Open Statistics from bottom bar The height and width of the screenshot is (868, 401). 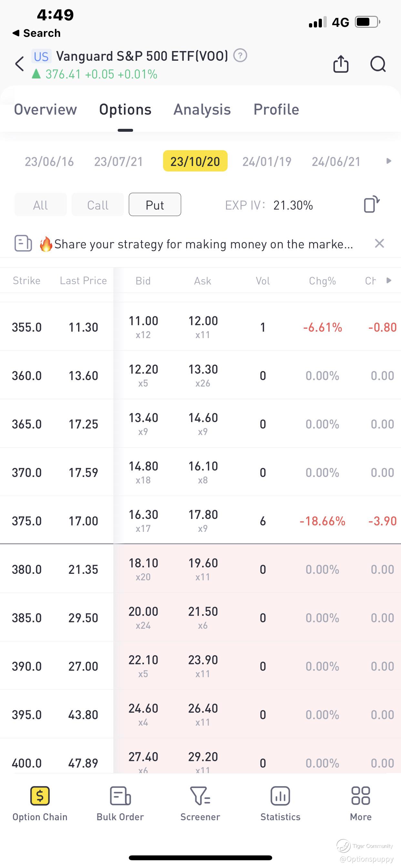coord(280,804)
